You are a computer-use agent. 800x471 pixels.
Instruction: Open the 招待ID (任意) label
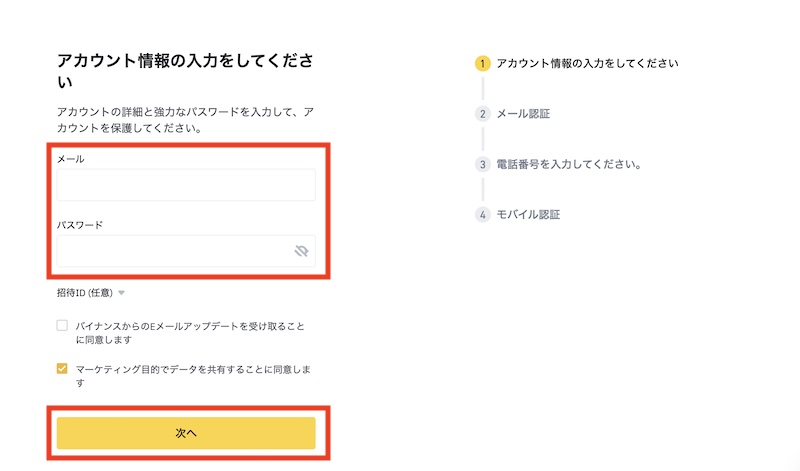84,293
